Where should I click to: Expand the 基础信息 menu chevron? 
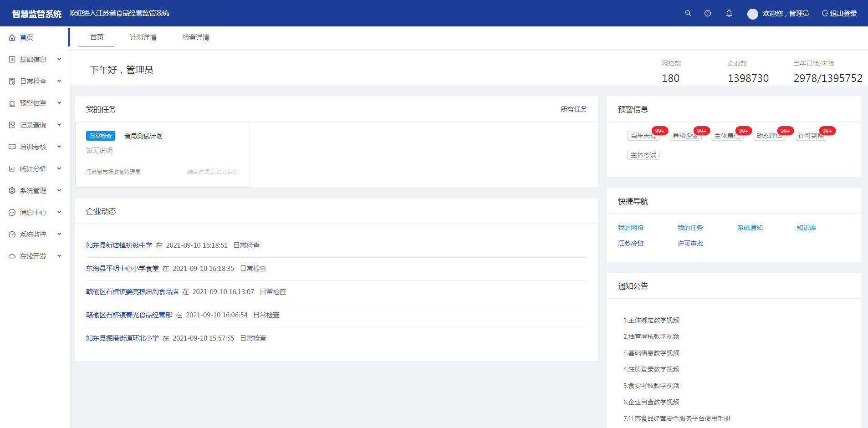click(x=59, y=59)
